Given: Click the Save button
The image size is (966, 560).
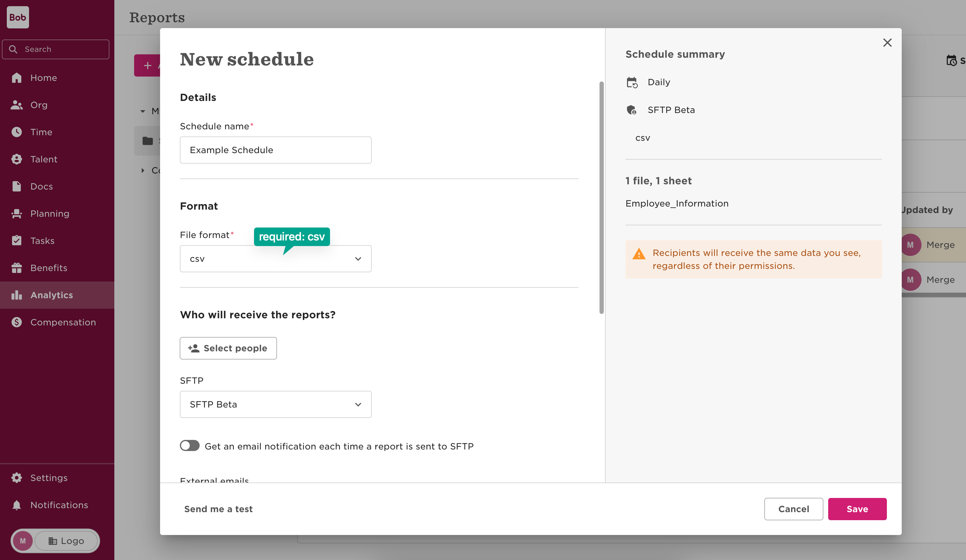Looking at the screenshot, I should coord(857,509).
